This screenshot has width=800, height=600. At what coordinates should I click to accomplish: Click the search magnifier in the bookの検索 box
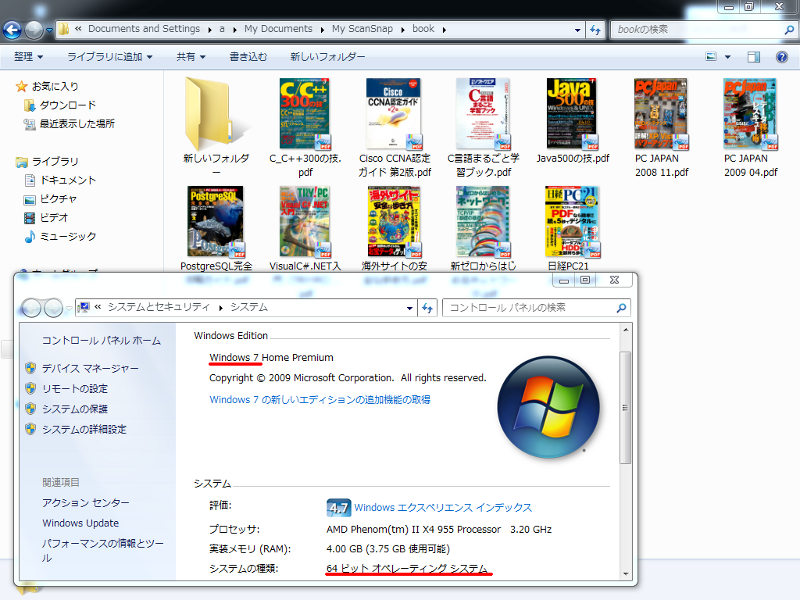(x=789, y=30)
